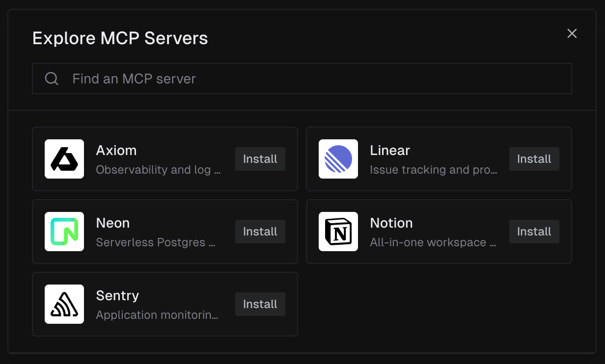Viewport: 605px width, 364px height.
Task: Install the Notion MCP server
Action: pyautogui.click(x=534, y=232)
